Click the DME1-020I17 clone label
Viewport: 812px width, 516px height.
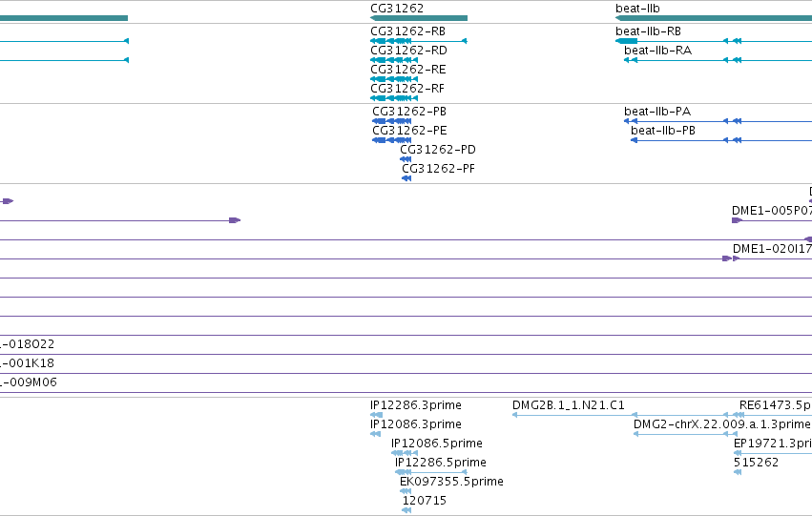click(772, 249)
